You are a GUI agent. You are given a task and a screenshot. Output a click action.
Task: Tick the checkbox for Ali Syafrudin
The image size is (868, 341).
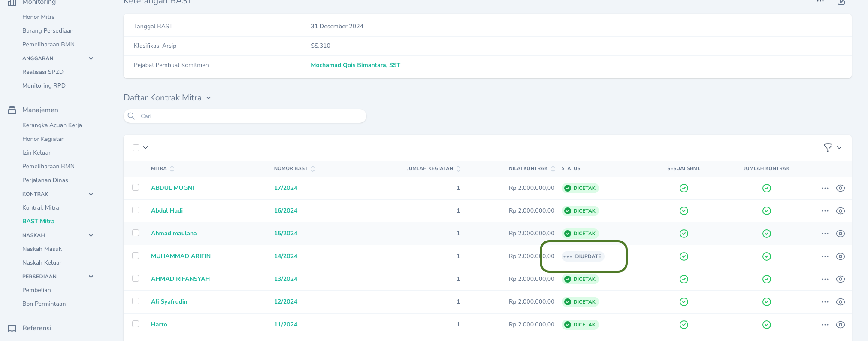coord(136,301)
